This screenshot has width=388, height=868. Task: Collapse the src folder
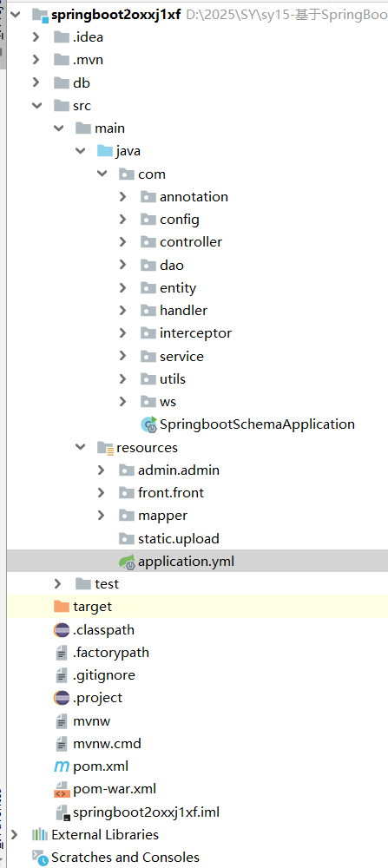36,105
